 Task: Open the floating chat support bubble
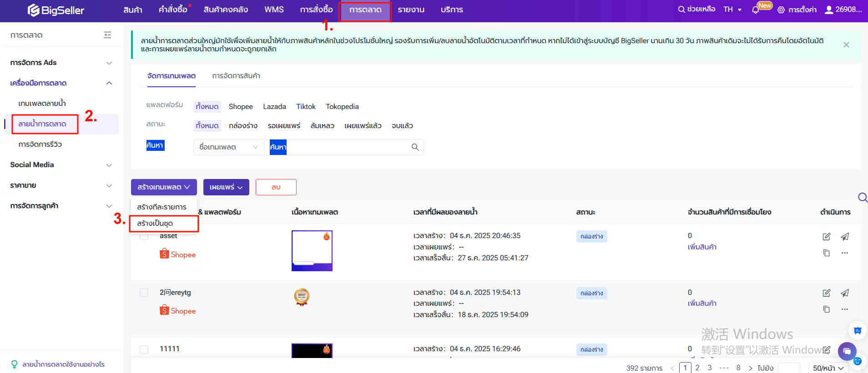(x=847, y=351)
